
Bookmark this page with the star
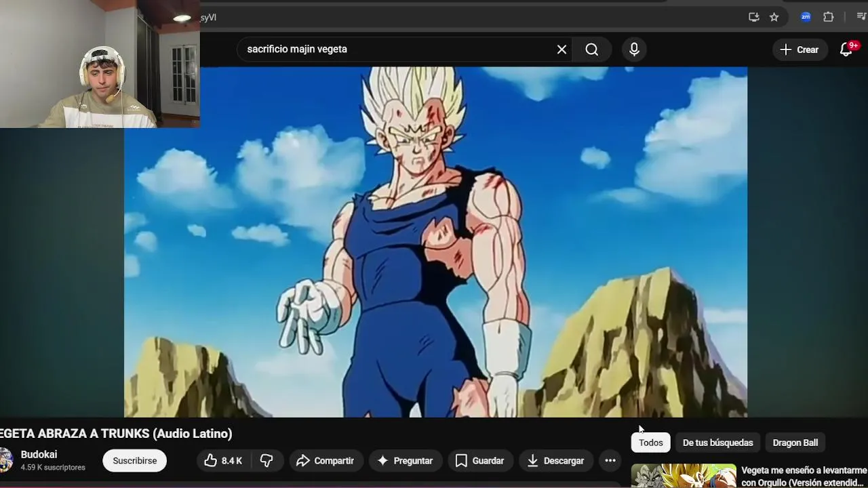(x=774, y=17)
